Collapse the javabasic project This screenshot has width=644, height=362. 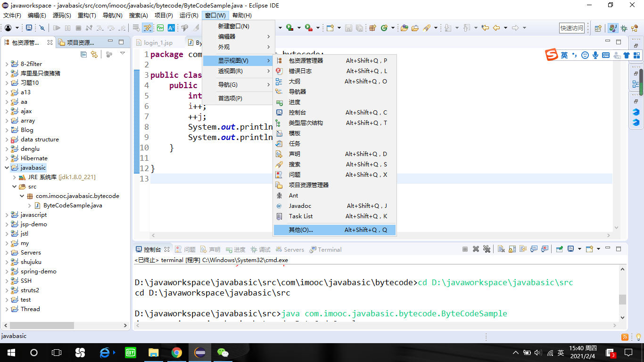[6, 167]
